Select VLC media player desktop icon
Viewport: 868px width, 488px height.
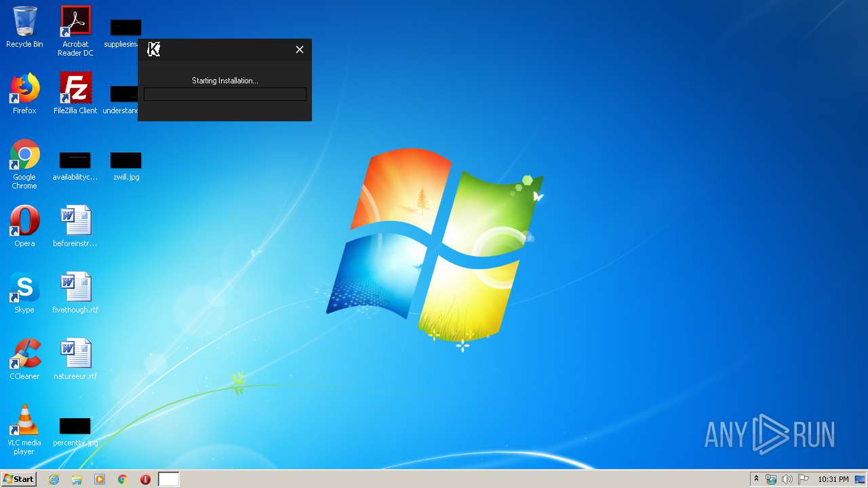(x=24, y=430)
